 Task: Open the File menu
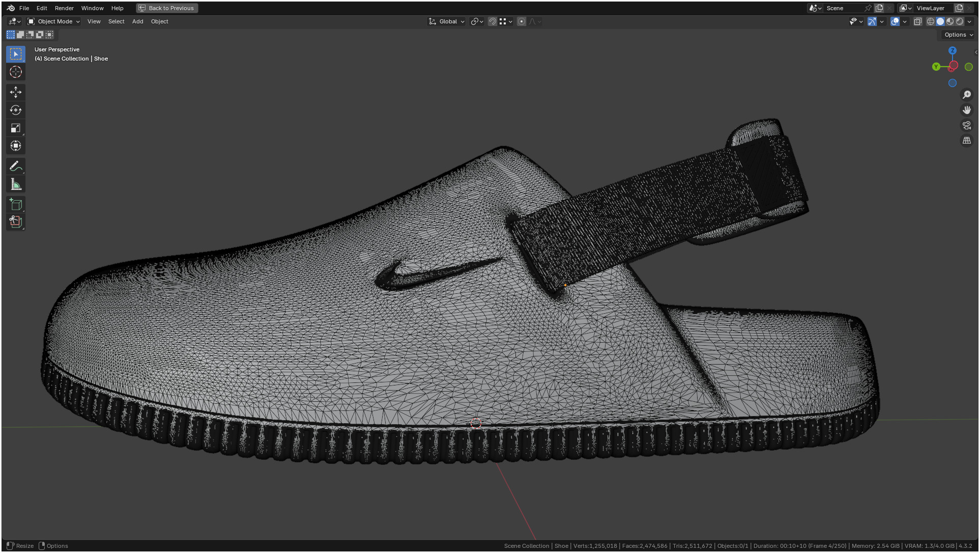click(x=24, y=8)
